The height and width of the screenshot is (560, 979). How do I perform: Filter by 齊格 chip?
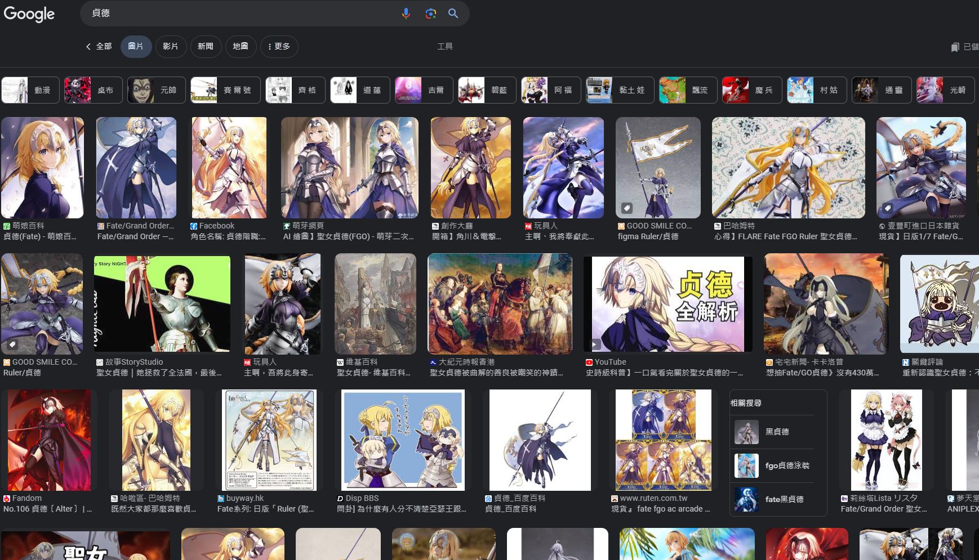coord(295,90)
